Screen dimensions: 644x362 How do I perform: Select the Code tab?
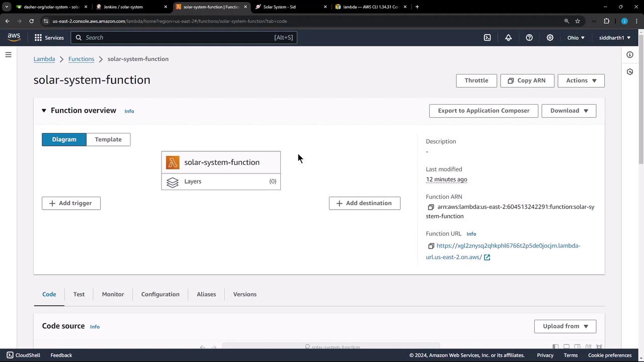[49, 295]
